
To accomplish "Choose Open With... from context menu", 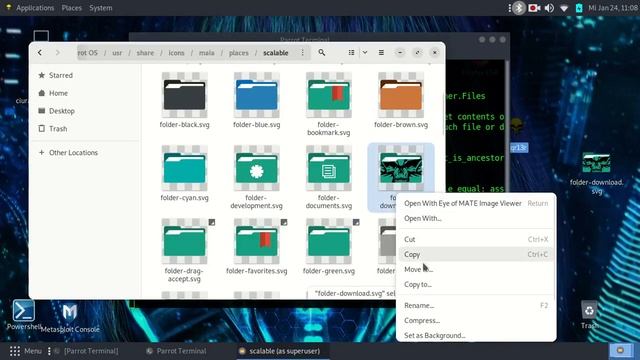I will [476, 218].
